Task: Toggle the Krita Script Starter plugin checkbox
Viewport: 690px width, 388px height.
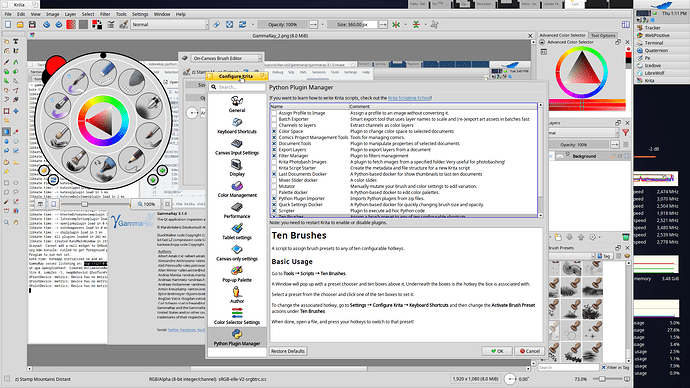Action: point(274,168)
